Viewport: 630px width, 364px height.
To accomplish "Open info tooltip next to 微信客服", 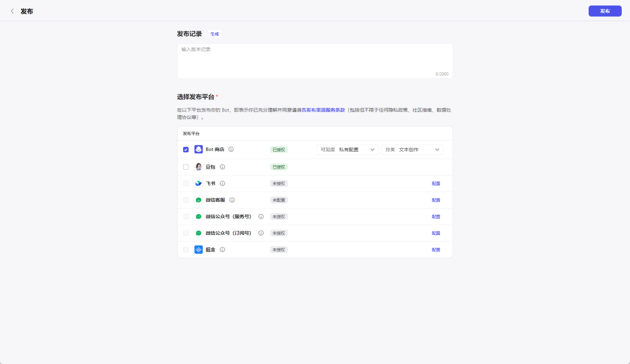I will point(232,200).
